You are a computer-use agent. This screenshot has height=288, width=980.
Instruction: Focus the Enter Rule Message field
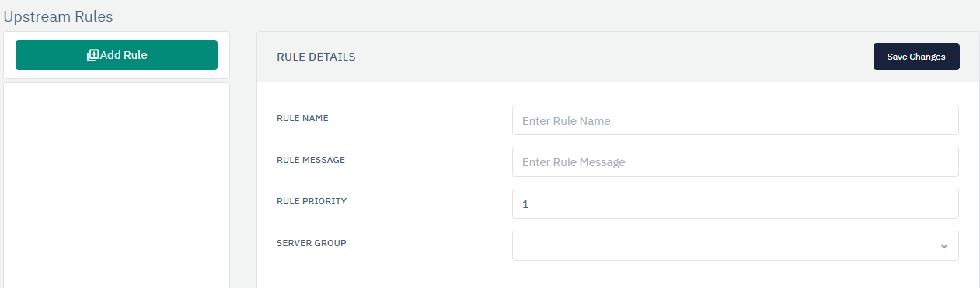click(735, 162)
